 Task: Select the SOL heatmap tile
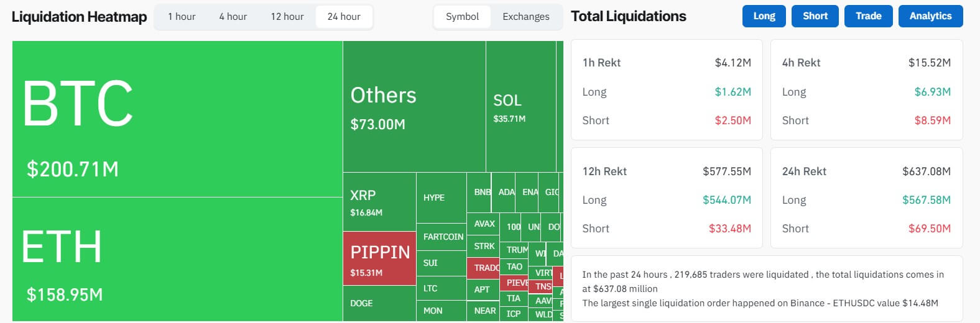pyautogui.click(x=520, y=107)
